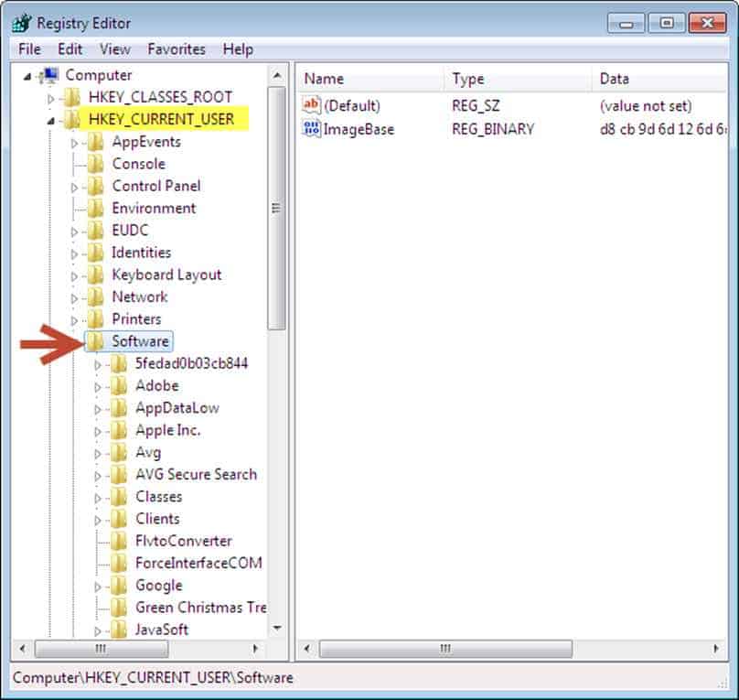Collapse the Computer root node

tap(27, 76)
